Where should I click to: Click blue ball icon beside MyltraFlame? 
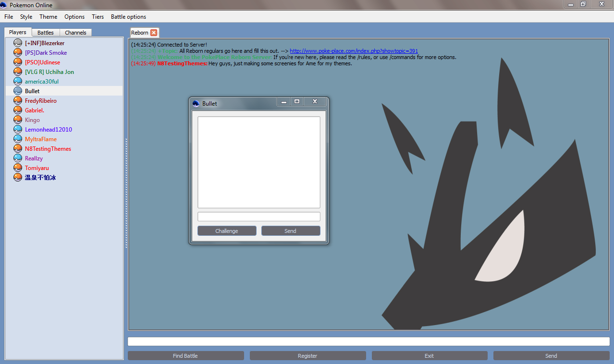tap(18, 139)
